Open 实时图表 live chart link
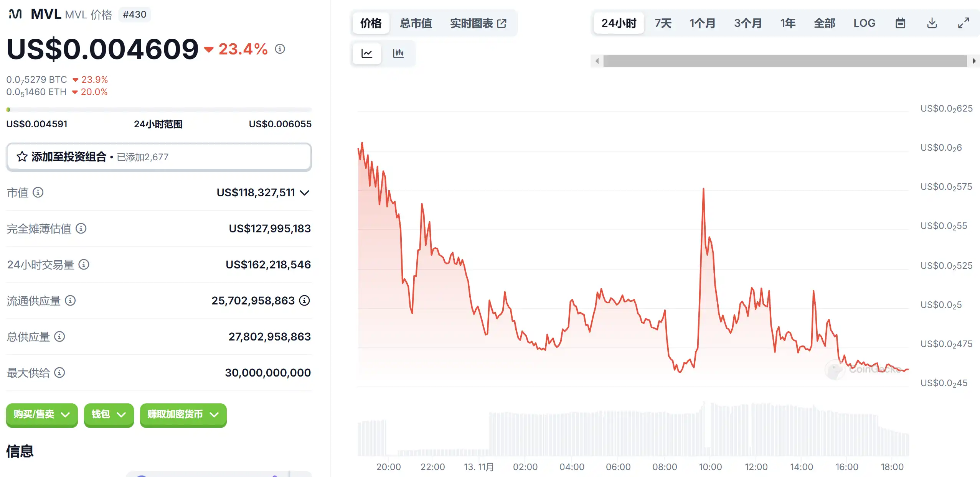Image resolution: width=980 pixels, height=477 pixels. (478, 23)
